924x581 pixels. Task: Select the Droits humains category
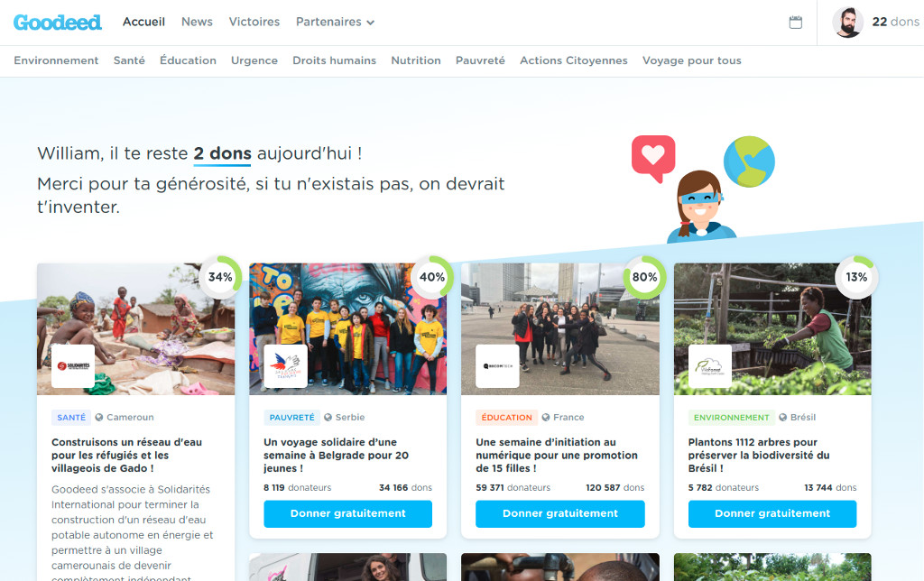pyautogui.click(x=334, y=60)
